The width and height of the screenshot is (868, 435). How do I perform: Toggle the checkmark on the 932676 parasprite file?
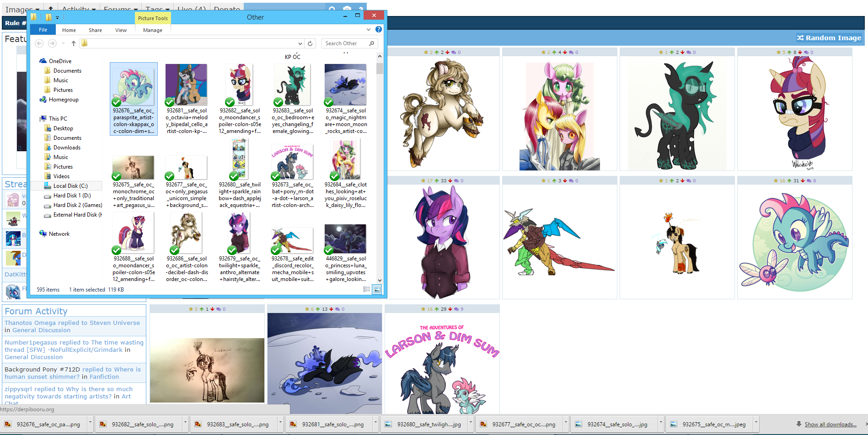[x=117, y=102]
